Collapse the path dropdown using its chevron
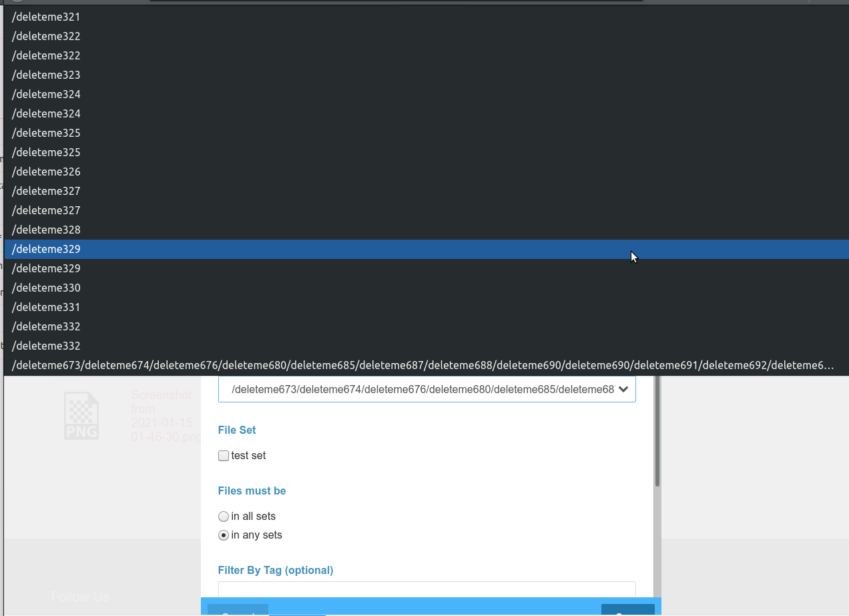The width and height of the screenshot is (849, 616). pos(623,389)
